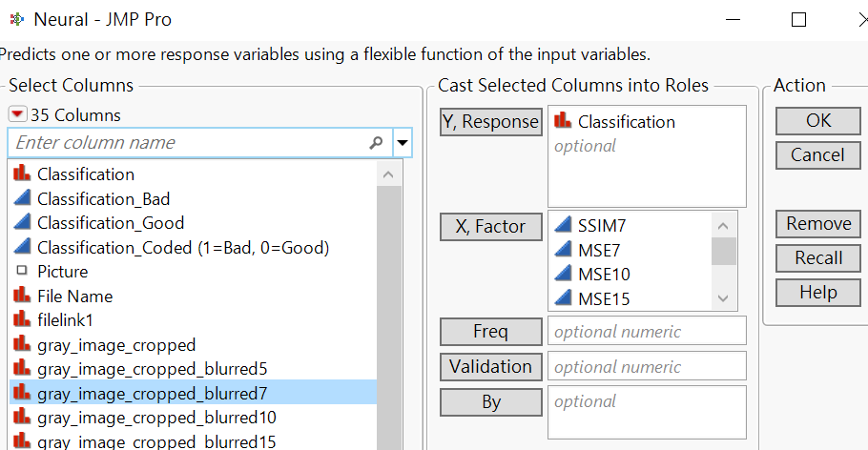The image size is (868, 450).
Task: Click the Recall button
Action: (818, 258)
